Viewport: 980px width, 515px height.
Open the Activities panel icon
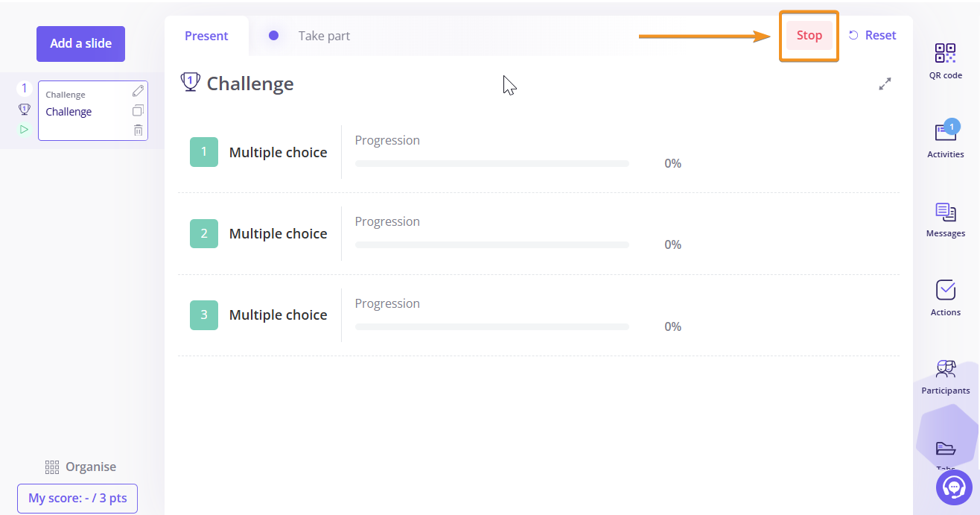[945, 132]
